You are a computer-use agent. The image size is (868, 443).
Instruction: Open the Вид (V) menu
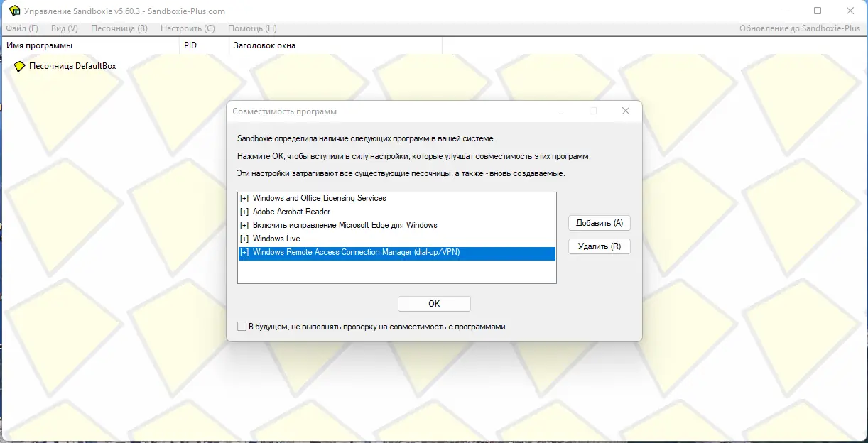(x=64, y=28)
